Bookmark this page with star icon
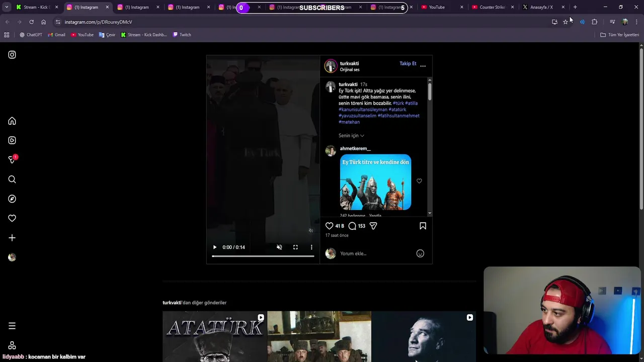644x362 pixels. click(x=566, y=22)
